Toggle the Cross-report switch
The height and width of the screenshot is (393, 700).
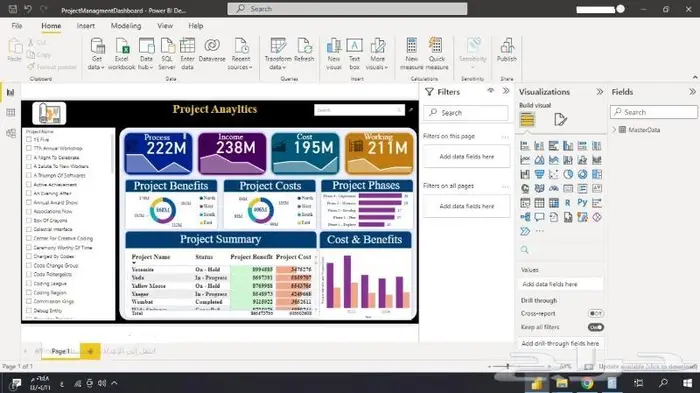coord(596,314)
